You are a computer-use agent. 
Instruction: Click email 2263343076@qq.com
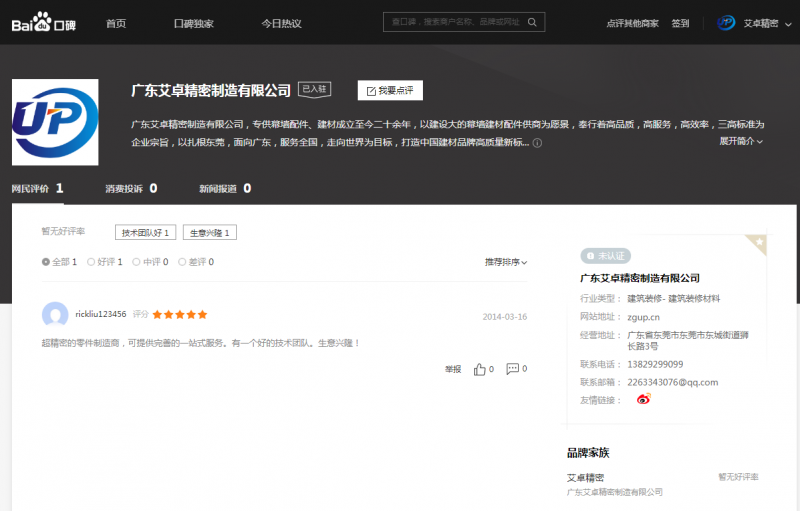click(x=672, y=382)
